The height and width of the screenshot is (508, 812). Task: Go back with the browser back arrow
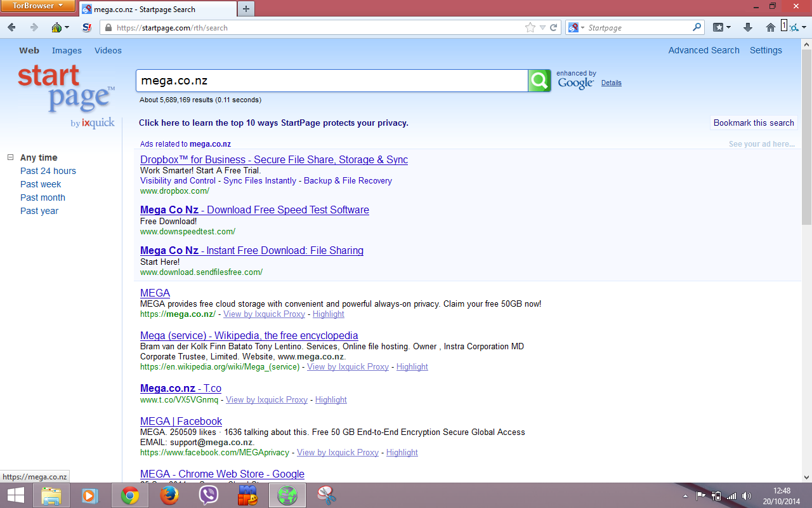pos(11,27)
